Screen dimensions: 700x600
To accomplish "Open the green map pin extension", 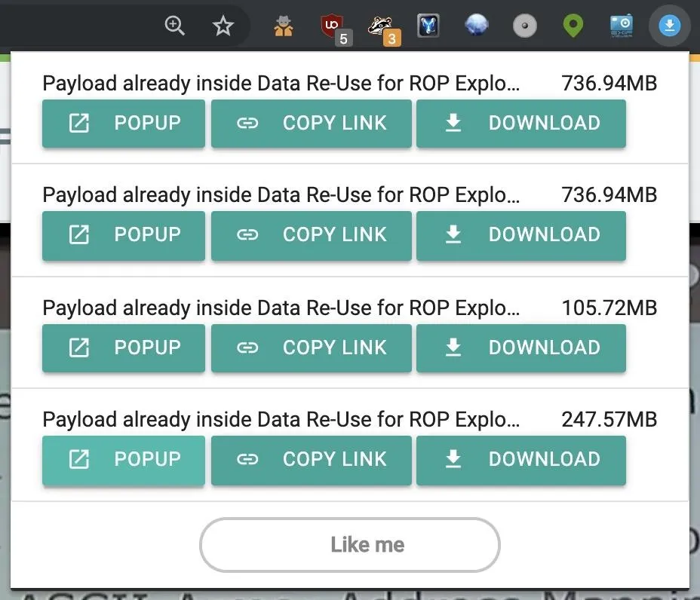I will (x=573, y=26).
